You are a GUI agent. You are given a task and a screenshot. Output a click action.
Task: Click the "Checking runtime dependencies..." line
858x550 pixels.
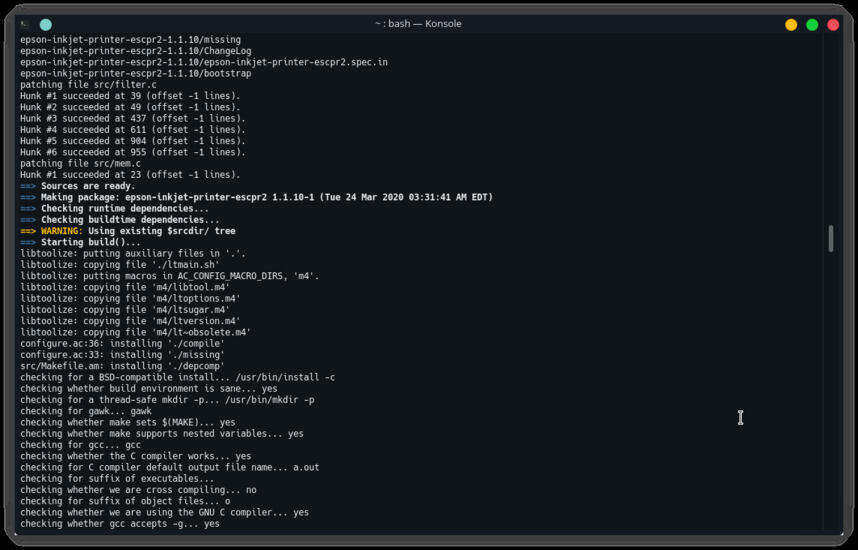(114, 209)
